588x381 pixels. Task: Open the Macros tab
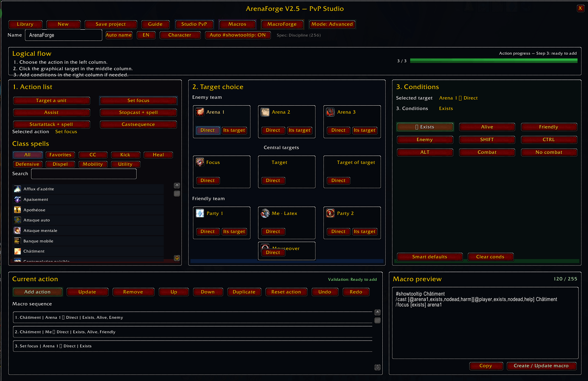point(237,24)
